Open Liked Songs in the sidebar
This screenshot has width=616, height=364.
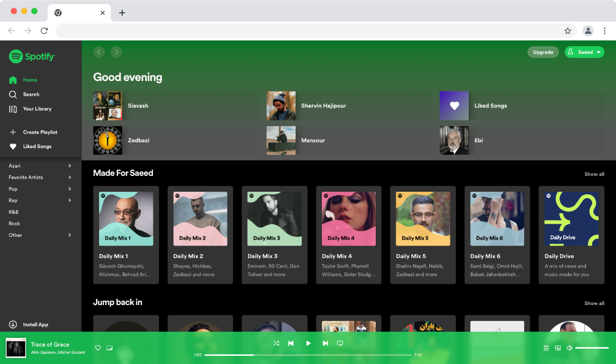pos(30,147)
